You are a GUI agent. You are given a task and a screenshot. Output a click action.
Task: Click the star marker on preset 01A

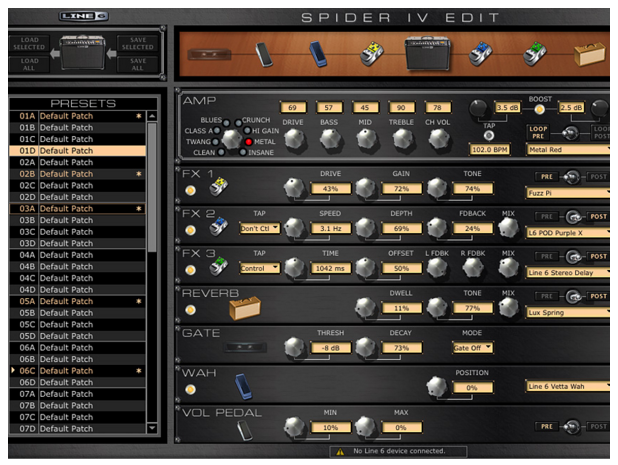pos(139,116)
